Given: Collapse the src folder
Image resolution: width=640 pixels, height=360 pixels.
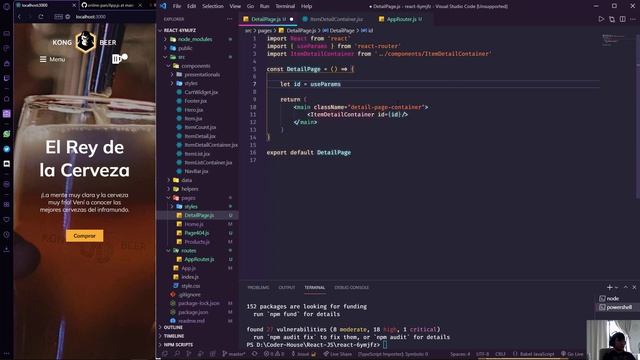Looking at the screenshot, I should (x=181, y=57).
